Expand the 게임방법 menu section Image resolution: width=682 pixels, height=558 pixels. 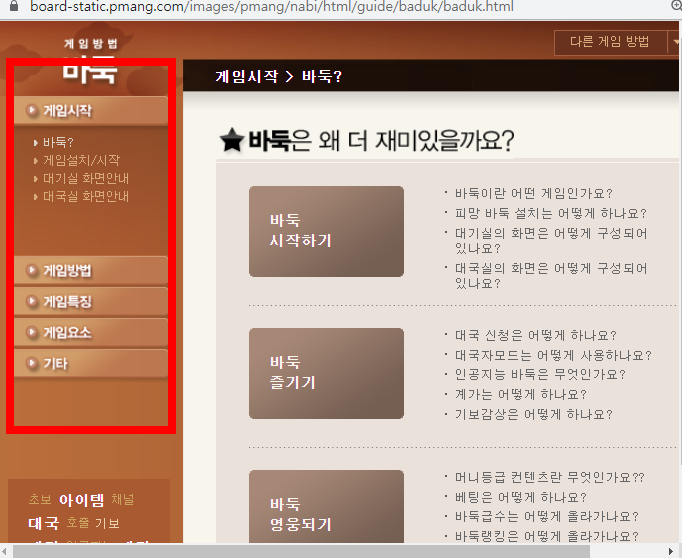(x=91, y=271)
